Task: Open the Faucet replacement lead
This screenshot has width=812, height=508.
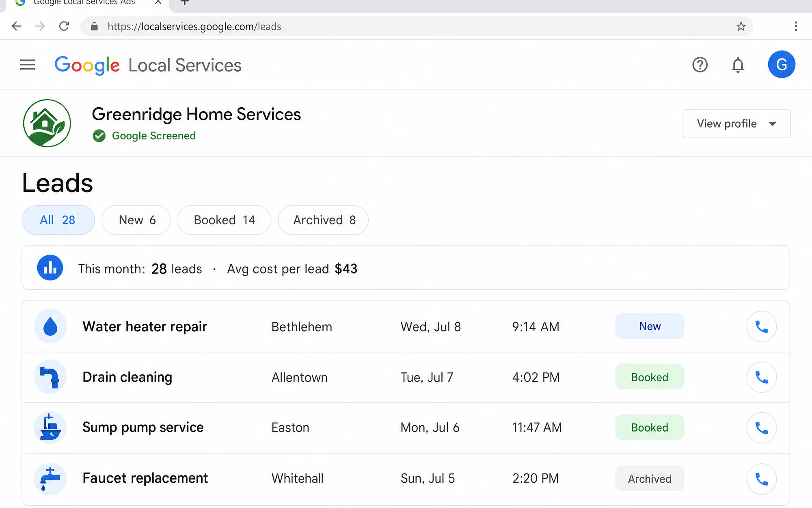Action: [x=406, y=479]
